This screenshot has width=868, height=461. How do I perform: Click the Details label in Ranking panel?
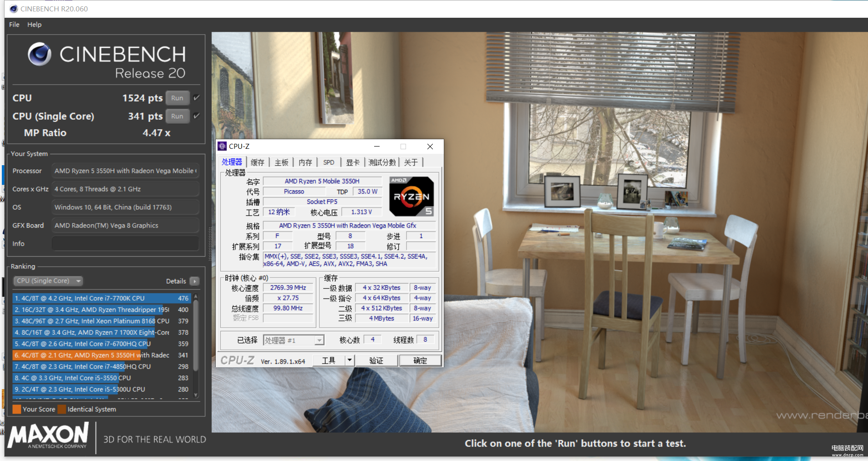(x=176, y=281)
